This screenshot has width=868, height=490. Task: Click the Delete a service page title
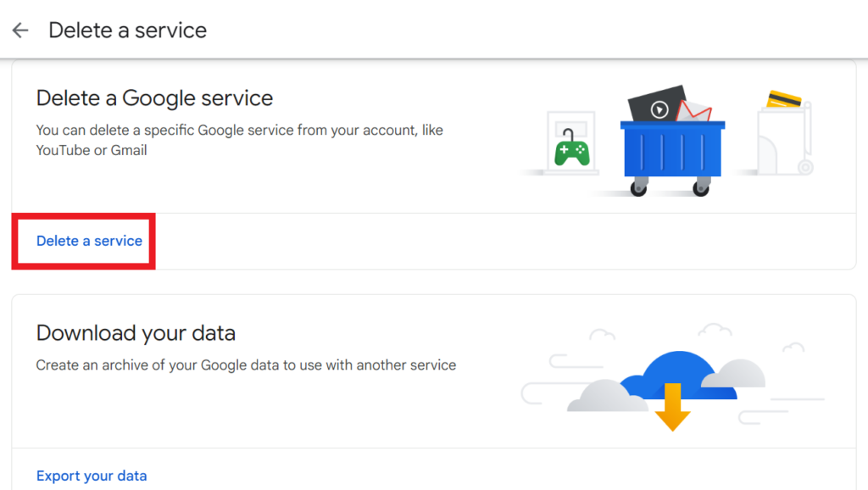127,30
